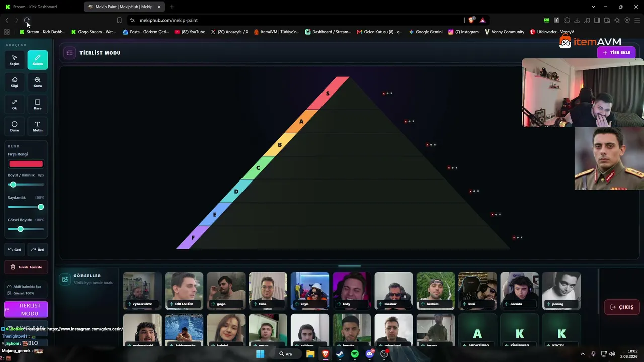Open the browser main hamburger menu

click(637, 20)
